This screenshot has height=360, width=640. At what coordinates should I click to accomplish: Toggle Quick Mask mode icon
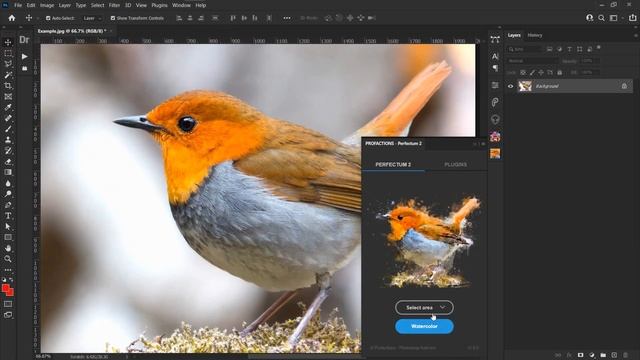point(8,304)
